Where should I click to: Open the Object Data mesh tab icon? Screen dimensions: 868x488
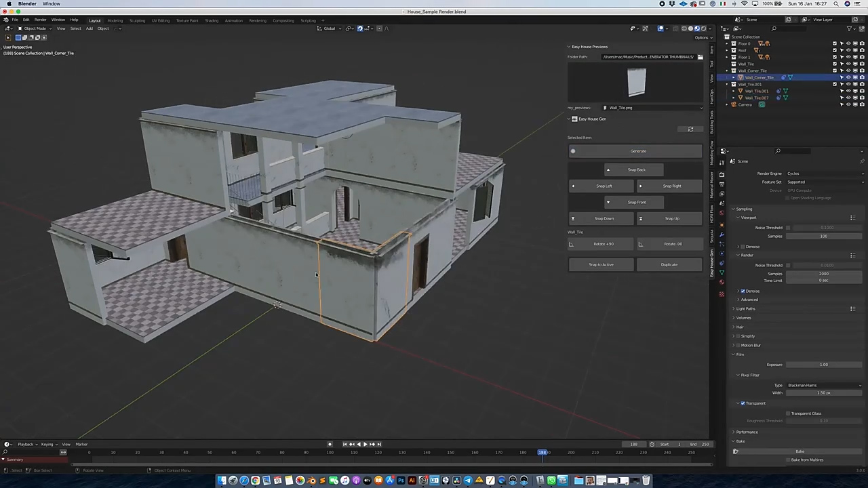pyautogui.click(x=722, y=272)
